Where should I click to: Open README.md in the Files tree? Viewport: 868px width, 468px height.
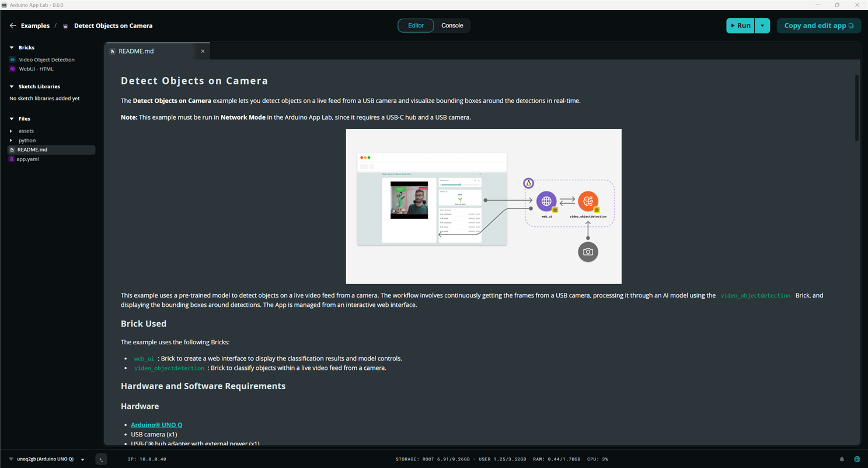click(51, 150)
